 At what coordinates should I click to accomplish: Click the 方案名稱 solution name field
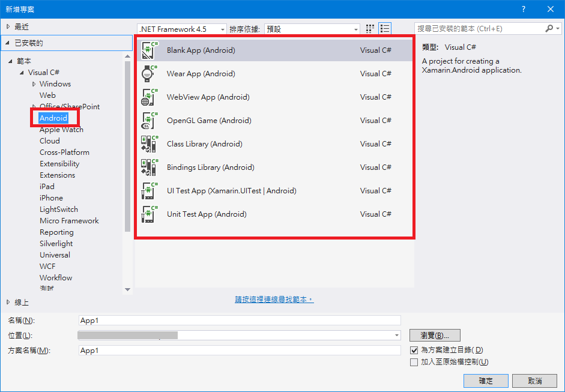click(x=240, y=350)
